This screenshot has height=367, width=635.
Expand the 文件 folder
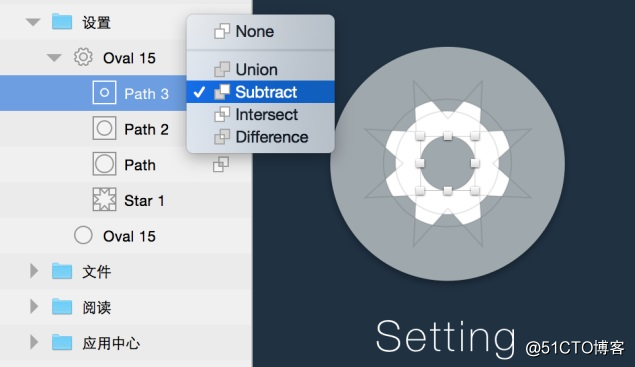[x=34, y=271]
